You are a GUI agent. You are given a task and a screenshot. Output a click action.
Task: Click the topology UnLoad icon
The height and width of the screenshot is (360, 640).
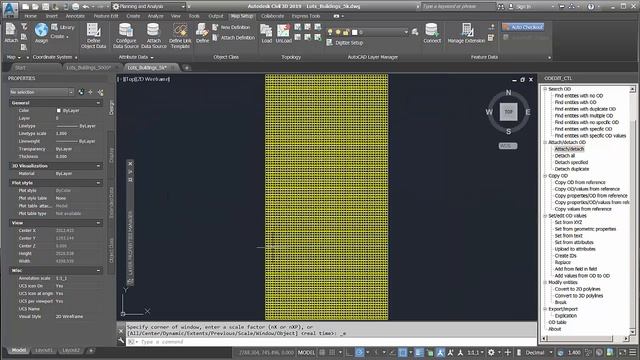[x=283, y=33]
